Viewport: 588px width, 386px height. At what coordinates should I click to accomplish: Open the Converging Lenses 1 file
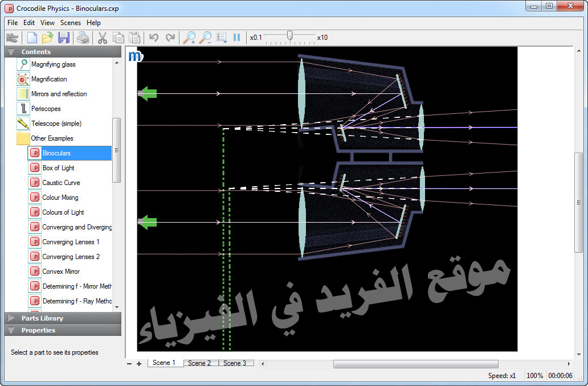[71, 242]
